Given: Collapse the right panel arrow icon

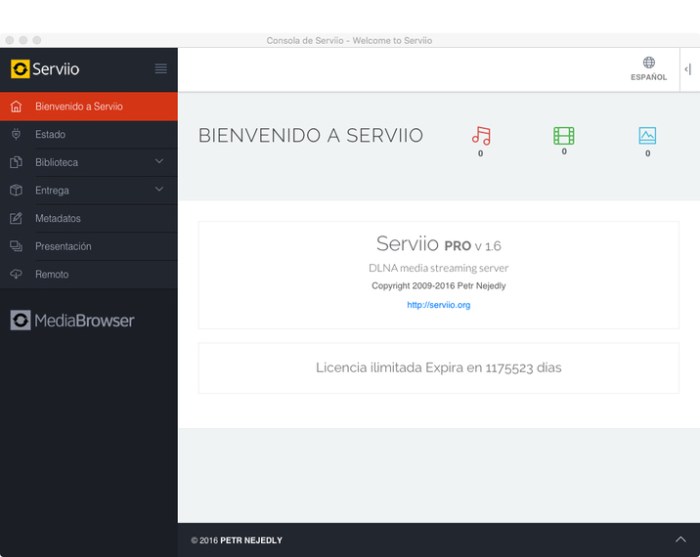Looking at the screenshot, I should (688, 69).
